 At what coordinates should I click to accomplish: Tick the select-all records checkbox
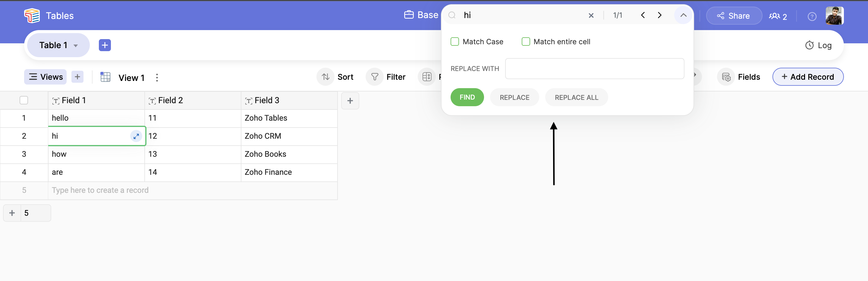(24, 100)
